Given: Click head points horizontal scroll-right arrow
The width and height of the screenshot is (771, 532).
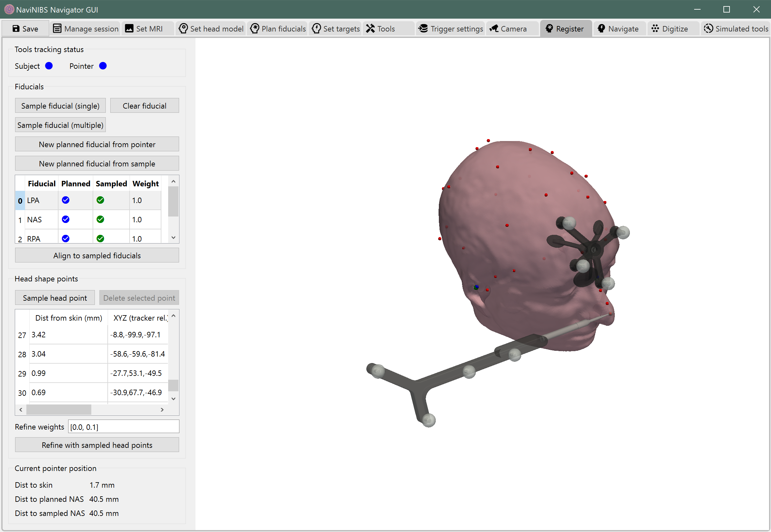Looking at the screenshot, I should pos(162,410).
